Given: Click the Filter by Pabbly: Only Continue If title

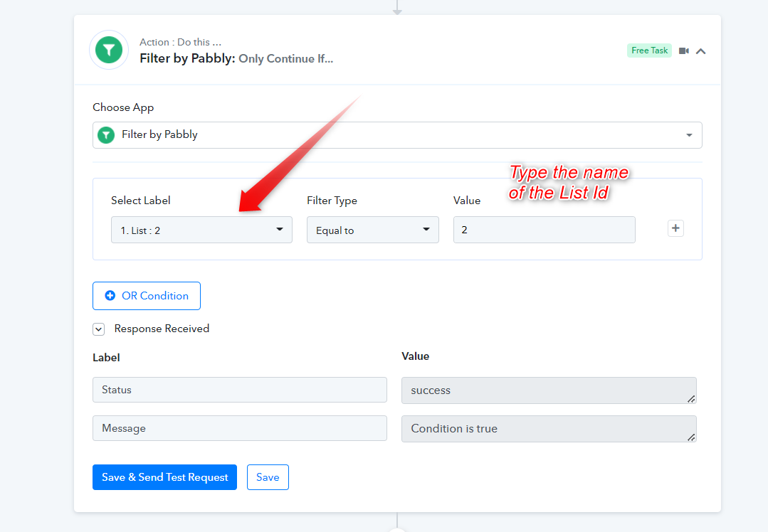Looking at the screenshot, I should click(236, 59).
